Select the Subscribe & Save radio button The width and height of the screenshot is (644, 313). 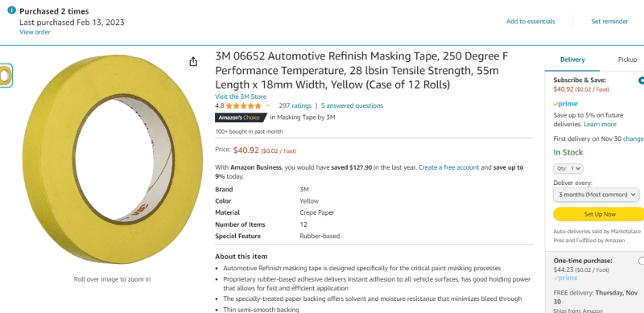(x=641, y=80)
